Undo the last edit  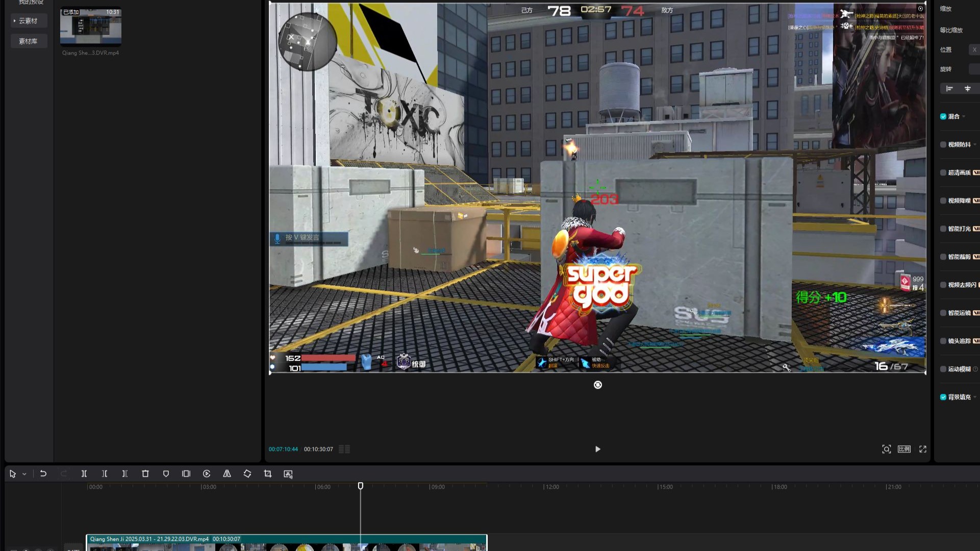43,474
